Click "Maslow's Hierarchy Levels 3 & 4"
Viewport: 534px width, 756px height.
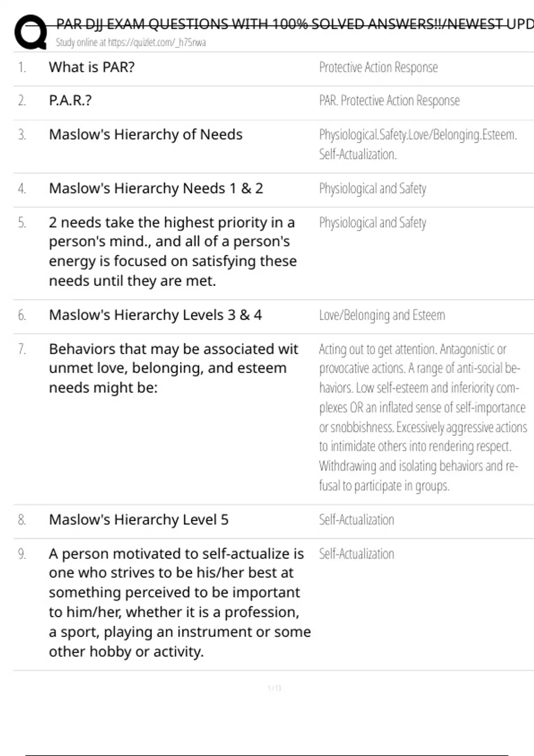pyautogui.click(x=155, y=315)
